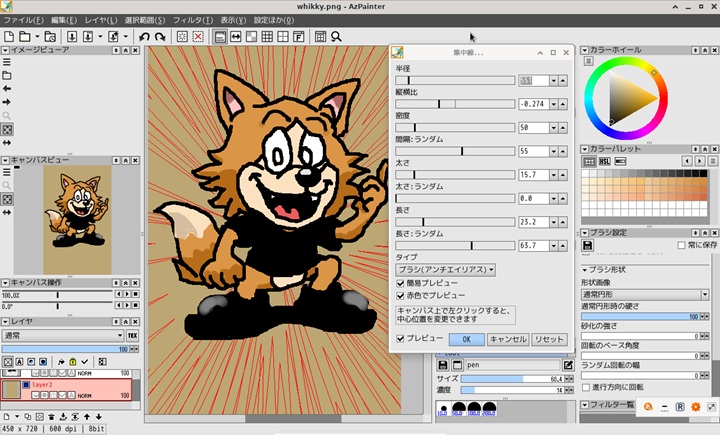Viewport: 720px width, 435px height.
Task: Click the deselect red X selection icon
Action: (198, 36)
